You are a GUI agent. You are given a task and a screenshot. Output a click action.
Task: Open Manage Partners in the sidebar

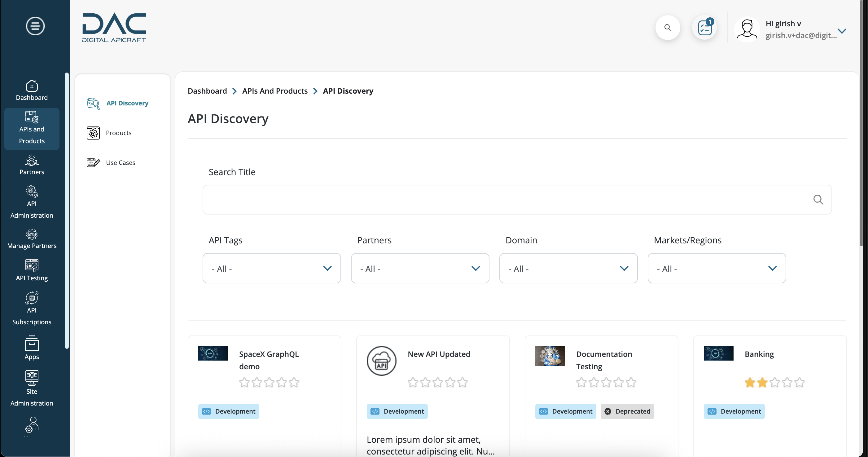pyautogui.click(x=32, y=239)
